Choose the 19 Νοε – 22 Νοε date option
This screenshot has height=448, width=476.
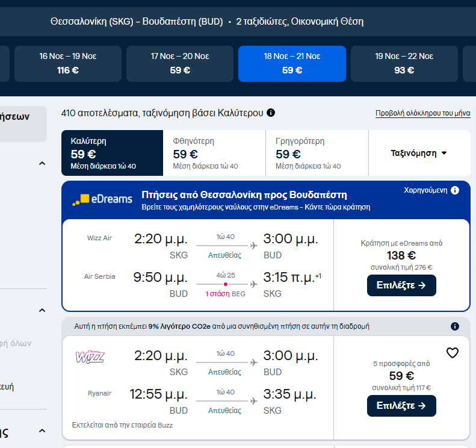pyautogui.click(x=404, y=63)
